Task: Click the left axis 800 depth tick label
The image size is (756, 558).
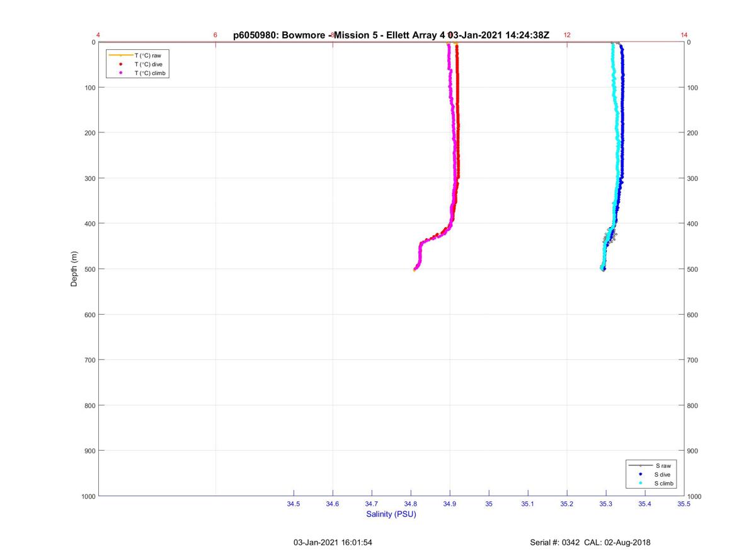Action: click(90, 405)
